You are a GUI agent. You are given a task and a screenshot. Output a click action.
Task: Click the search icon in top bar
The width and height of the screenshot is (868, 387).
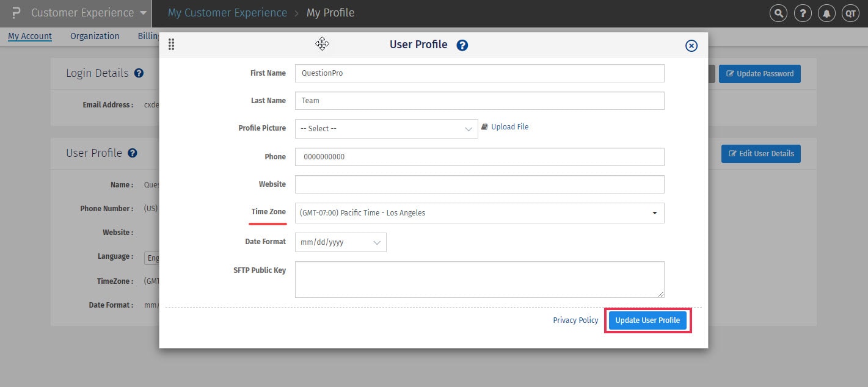778,13
